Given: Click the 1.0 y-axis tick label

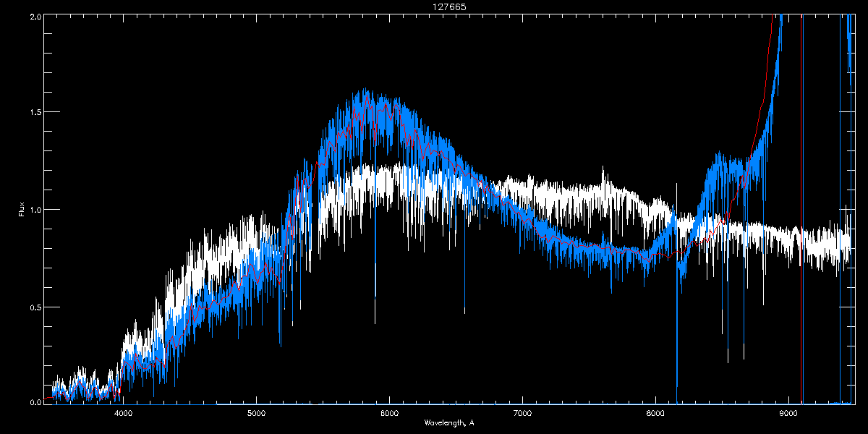Looking at the screenshot, I should [34, 210].
